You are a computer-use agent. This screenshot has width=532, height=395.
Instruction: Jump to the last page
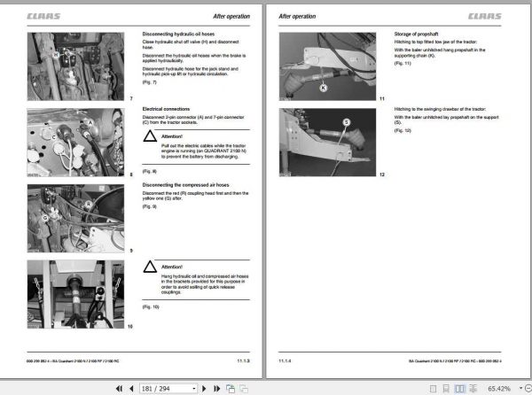click(216, 389)
